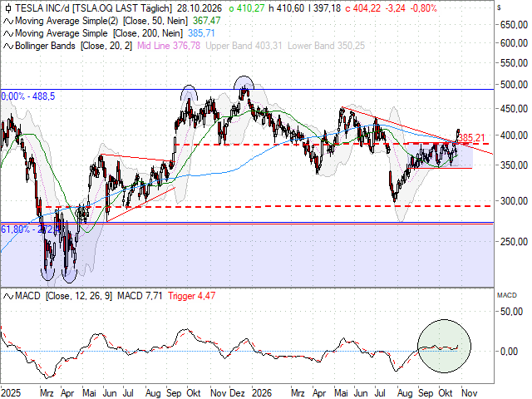Click the small MACD title on right axis
The image size is (532, 399).
(507, 296)
